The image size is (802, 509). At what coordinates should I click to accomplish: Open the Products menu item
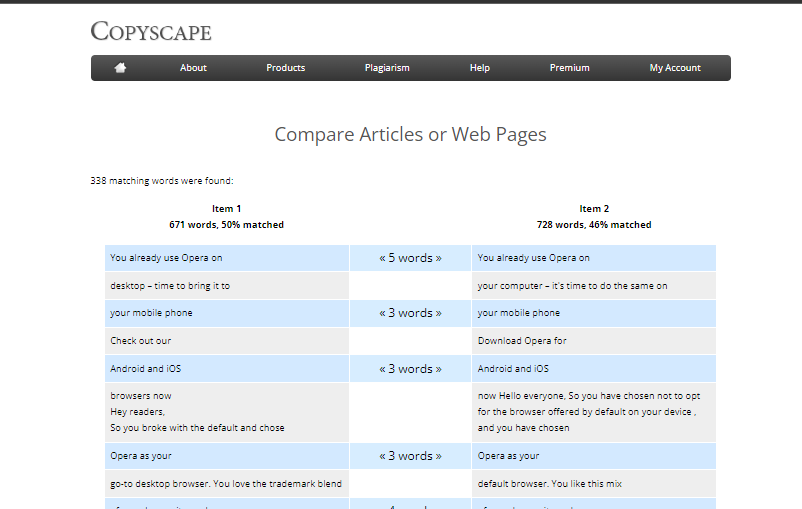coord(285,68)
